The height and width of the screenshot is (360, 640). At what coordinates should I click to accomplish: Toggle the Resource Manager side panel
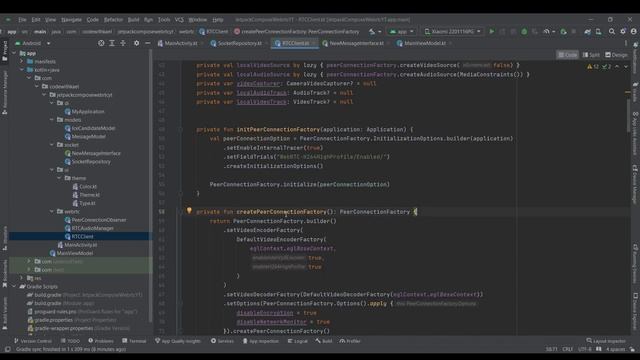pyautogui.click(x=4, y=92)
